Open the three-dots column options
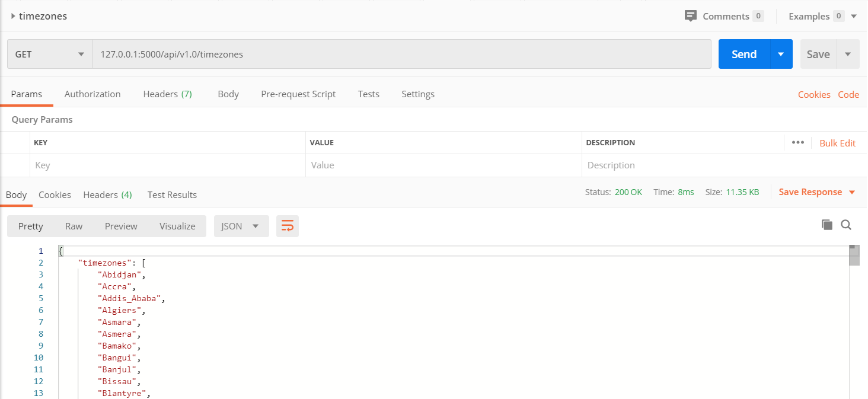This screenshot has height=399, width=868. tap(798, 142)
